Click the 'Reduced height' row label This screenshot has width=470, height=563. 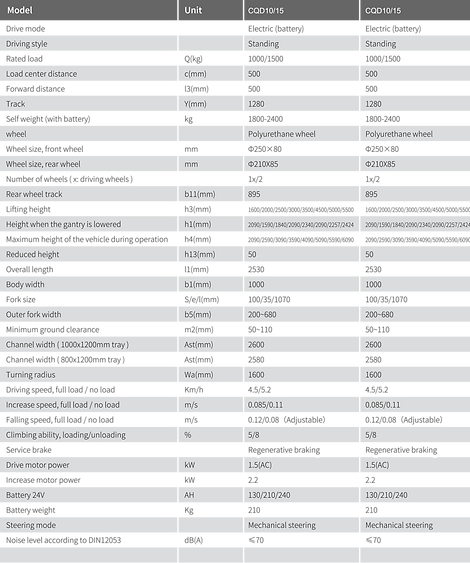[x=32, y=255]
